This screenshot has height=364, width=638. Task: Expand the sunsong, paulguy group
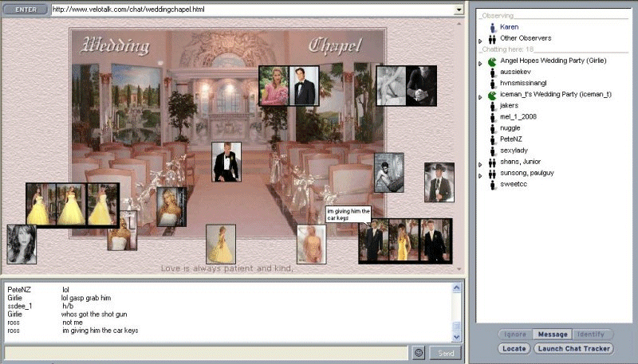click(x=480, y=175)
